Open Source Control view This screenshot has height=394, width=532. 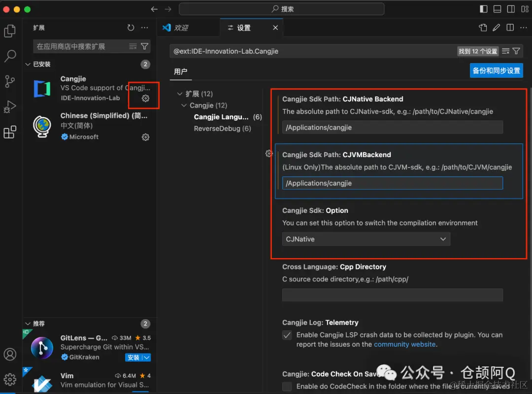click(x=10, y=81)
